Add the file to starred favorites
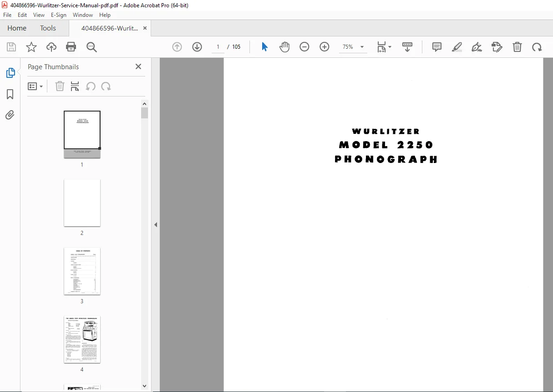 coord(31,47)
